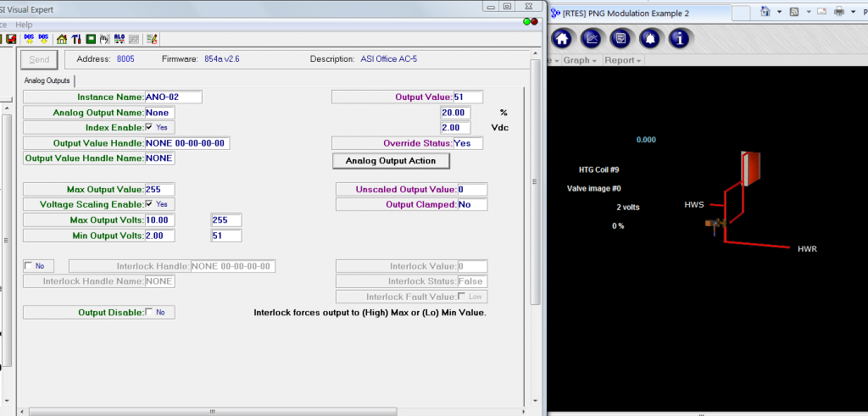Click the Send button

coord(39,59)
